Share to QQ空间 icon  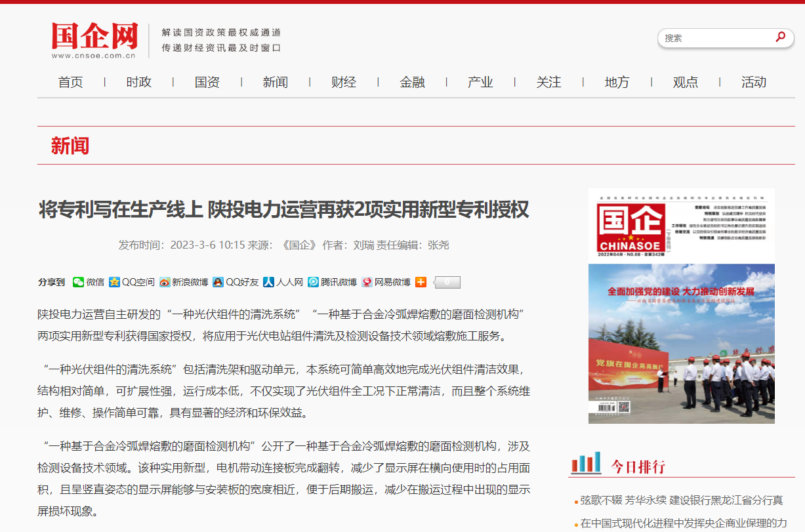[x=115, y=282]
